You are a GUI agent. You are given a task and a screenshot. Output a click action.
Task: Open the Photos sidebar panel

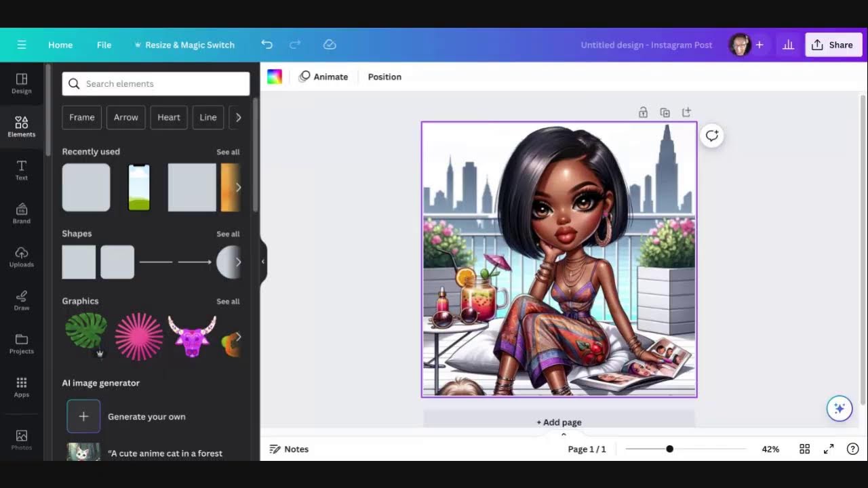(x=22, y=440)
